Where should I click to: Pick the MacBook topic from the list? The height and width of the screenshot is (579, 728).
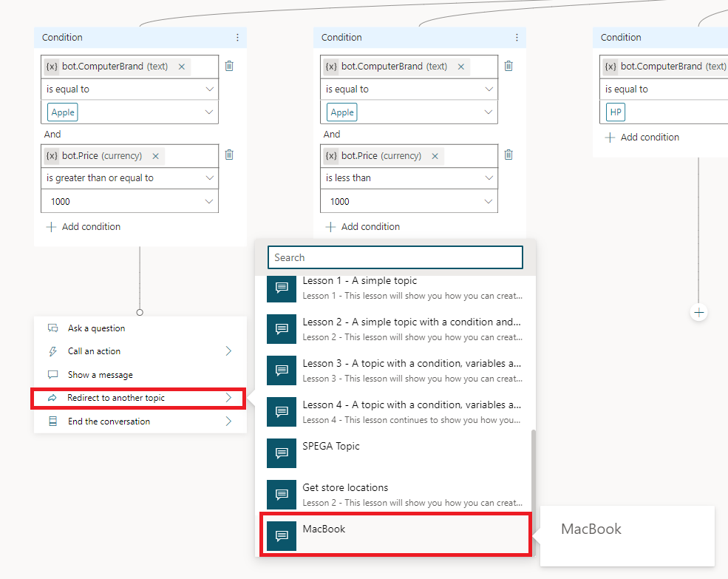395,533
